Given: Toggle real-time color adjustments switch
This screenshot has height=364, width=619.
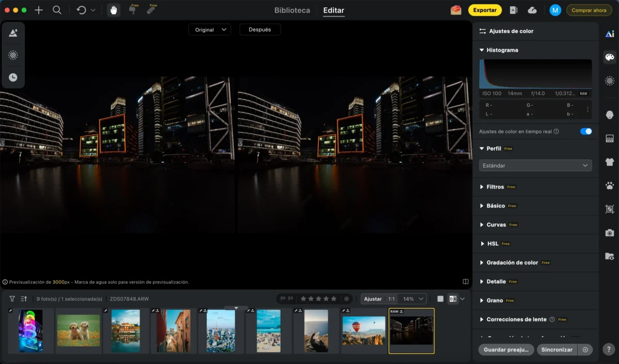Looking at the screenshot, I should tap(585, 131).
